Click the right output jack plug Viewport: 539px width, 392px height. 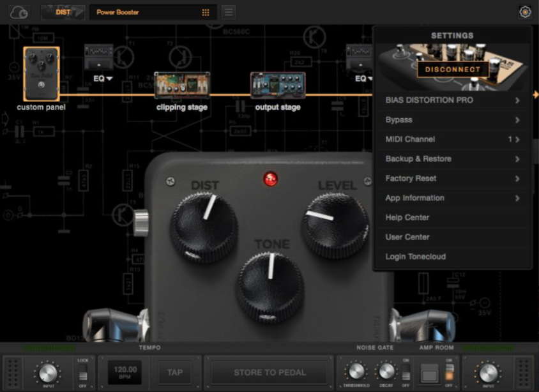tap(423, 324)
